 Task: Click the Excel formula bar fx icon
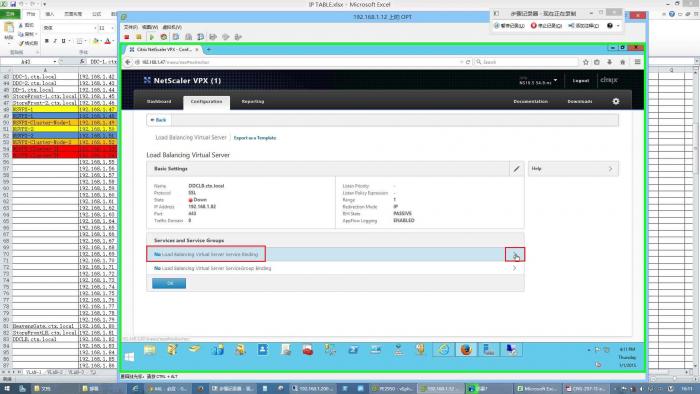83,62
